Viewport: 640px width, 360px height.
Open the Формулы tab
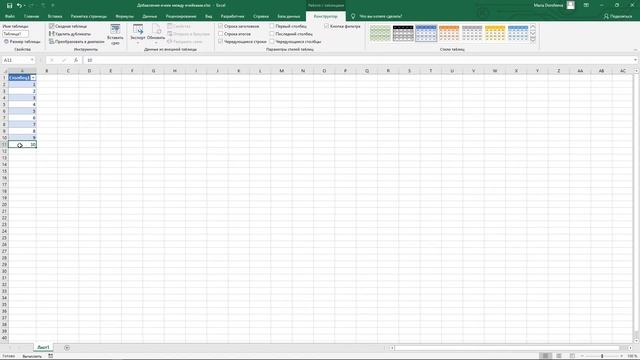pyautogui.click(x=124, y=16)
